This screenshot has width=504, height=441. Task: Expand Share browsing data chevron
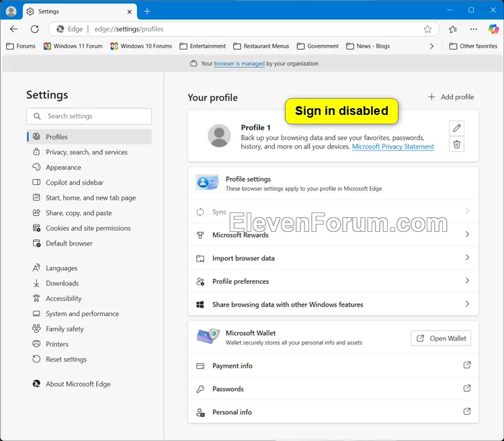tap(467, 304)
